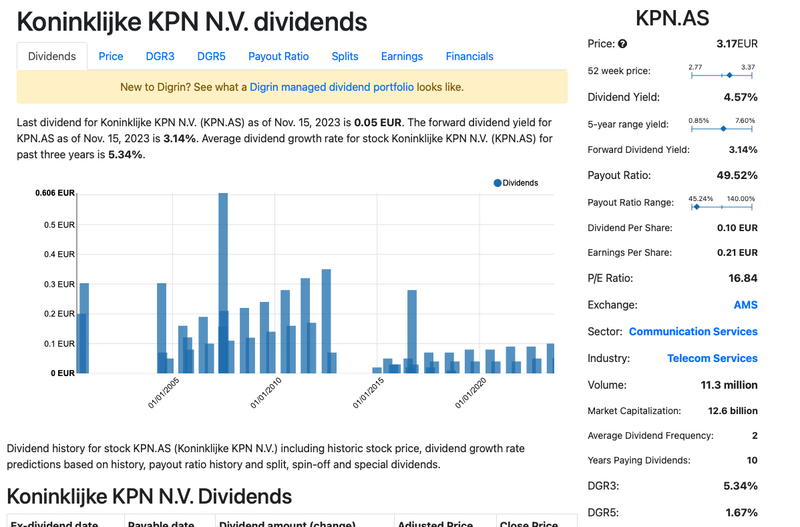Open the Communication Services sector link
800x527 pixels.
pos(693,332)
